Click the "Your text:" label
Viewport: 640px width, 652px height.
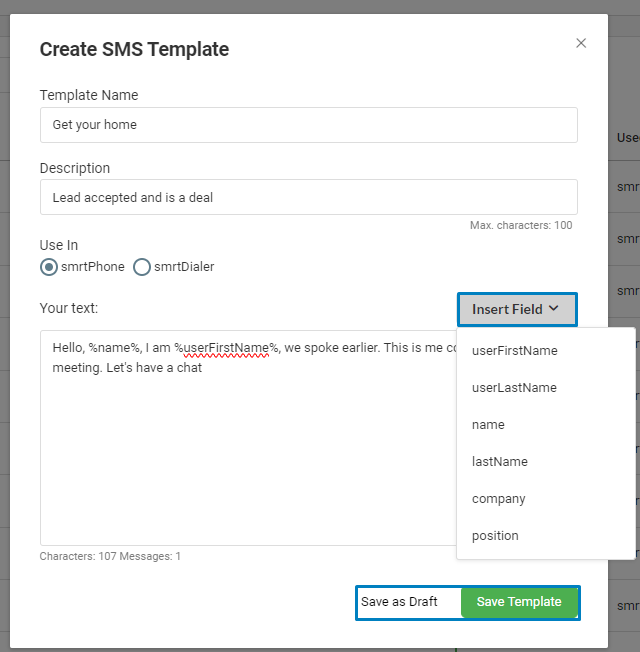pyautogui.click(x=69, y=308)
